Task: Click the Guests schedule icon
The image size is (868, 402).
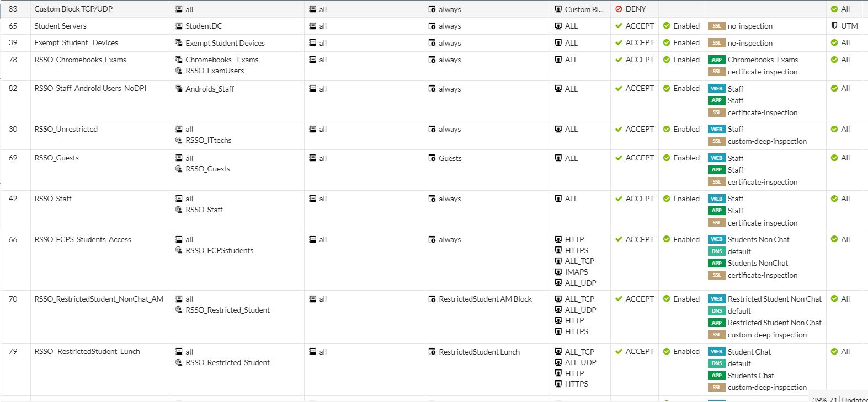Action: [x=432, y=158]
